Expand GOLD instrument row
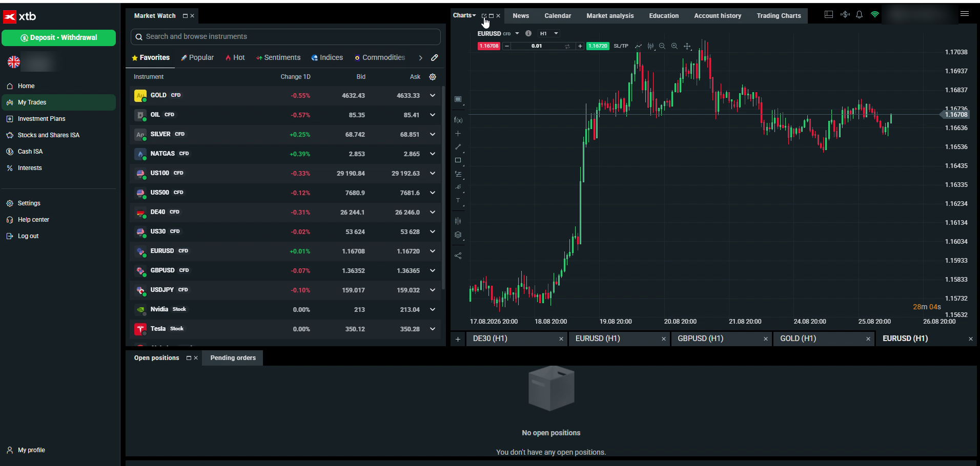980x466 pixels. [433, 95]
